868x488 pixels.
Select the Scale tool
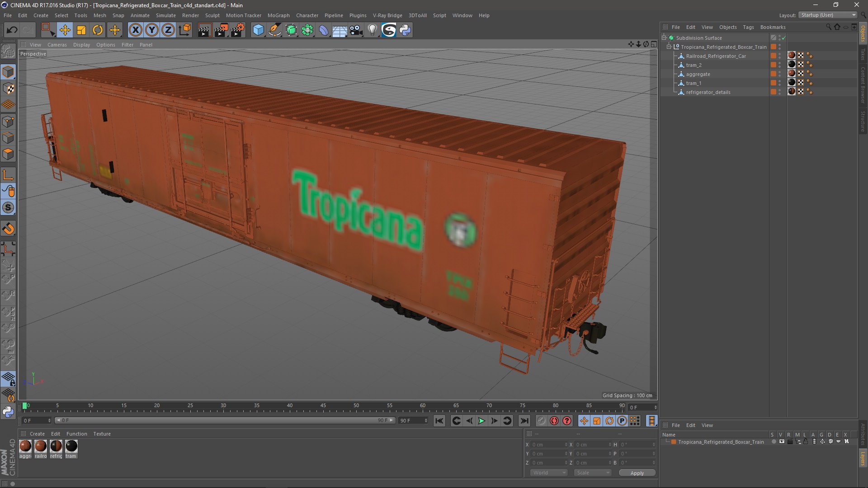click(x=81, y=30)
